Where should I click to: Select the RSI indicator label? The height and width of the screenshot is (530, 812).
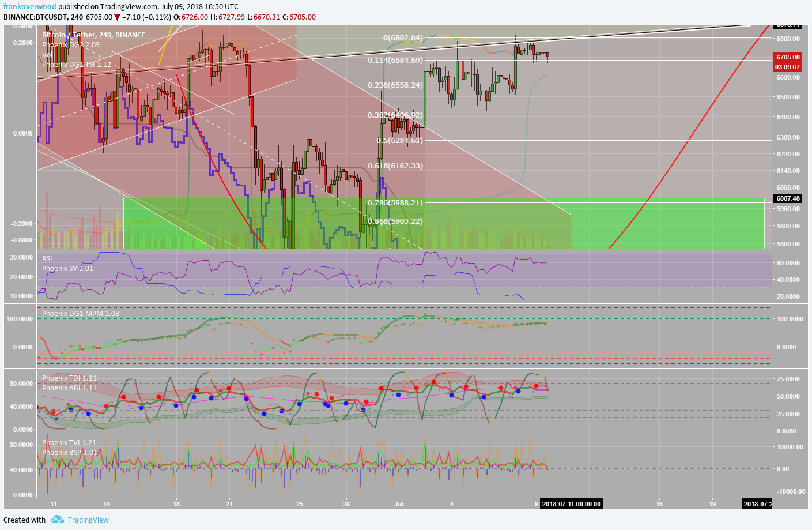(x=47, y=258)
